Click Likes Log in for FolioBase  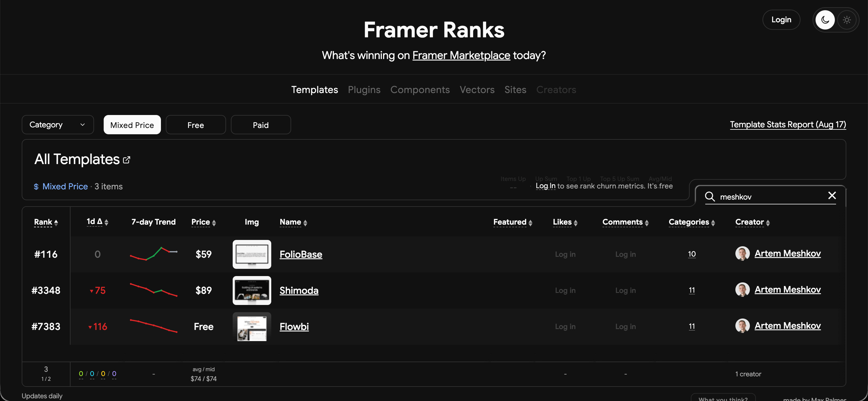565,254
